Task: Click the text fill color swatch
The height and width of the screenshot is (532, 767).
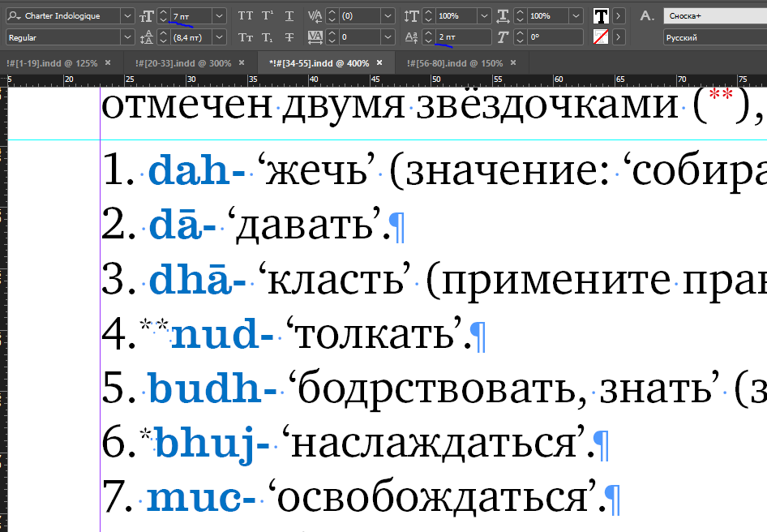Action: (x=601, y=15)
